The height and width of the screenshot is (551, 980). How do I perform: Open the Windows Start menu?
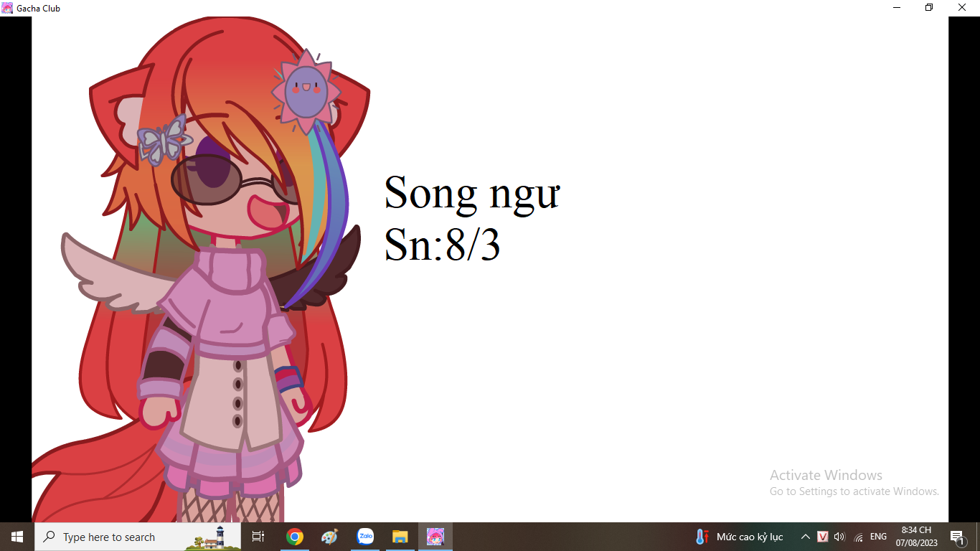(x=17, y=537)
